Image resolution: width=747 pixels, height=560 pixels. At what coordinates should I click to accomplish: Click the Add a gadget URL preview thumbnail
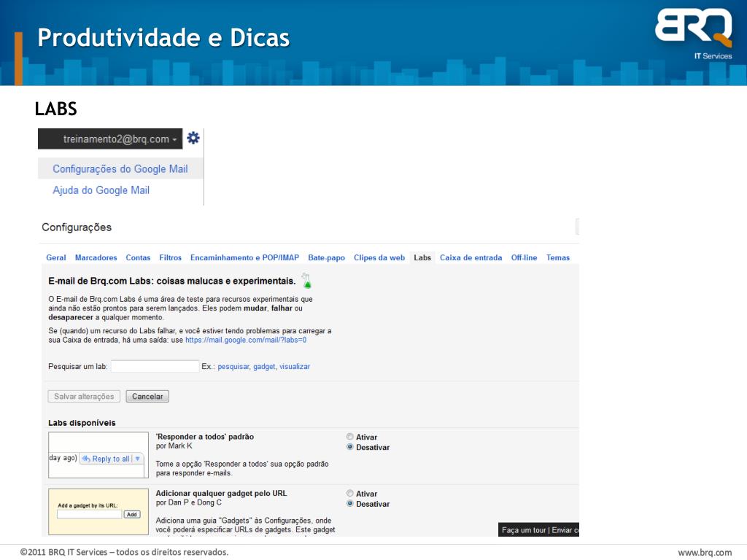[98, 511]
